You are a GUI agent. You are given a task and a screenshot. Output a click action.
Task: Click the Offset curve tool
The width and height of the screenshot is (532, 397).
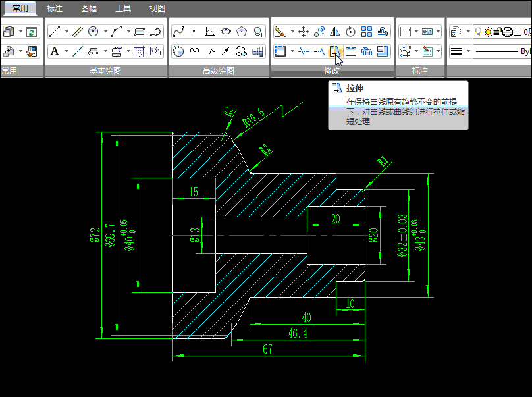click(383, 32)
